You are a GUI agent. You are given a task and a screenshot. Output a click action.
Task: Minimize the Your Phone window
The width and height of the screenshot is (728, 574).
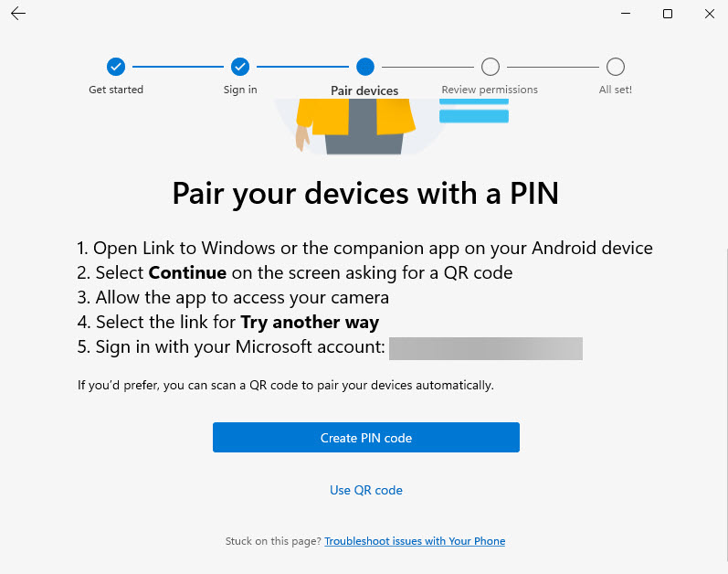click(626, 14)
